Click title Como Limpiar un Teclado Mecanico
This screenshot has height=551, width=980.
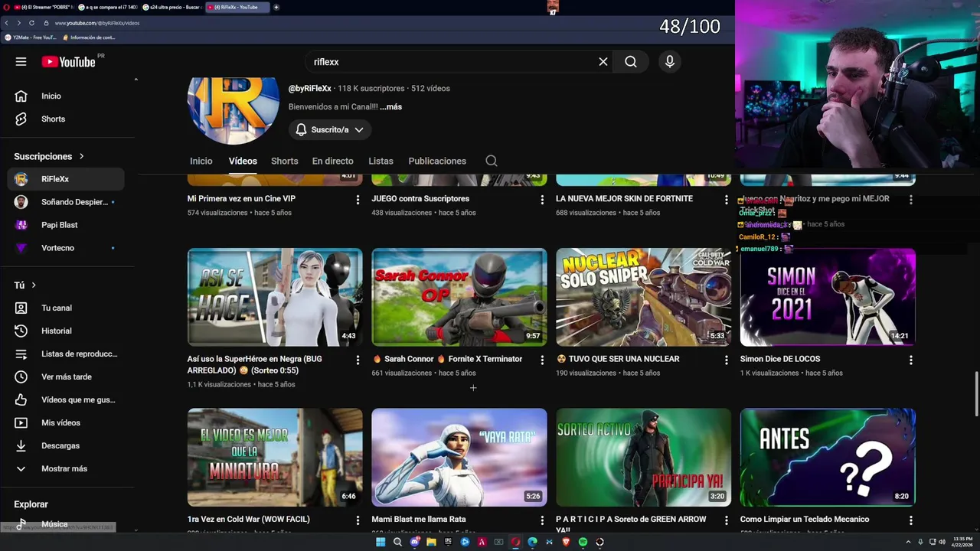click(805, 519)
